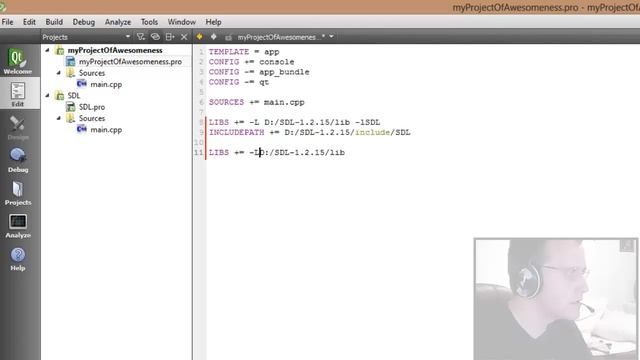Open the Edit menu

[x=29, y=22]
